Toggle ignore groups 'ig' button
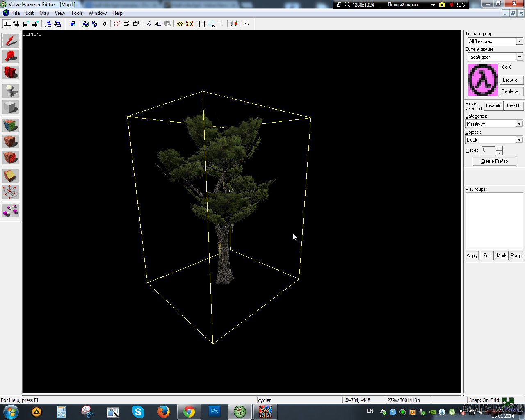This screenshot has height=420, width=525. (104, 24)
